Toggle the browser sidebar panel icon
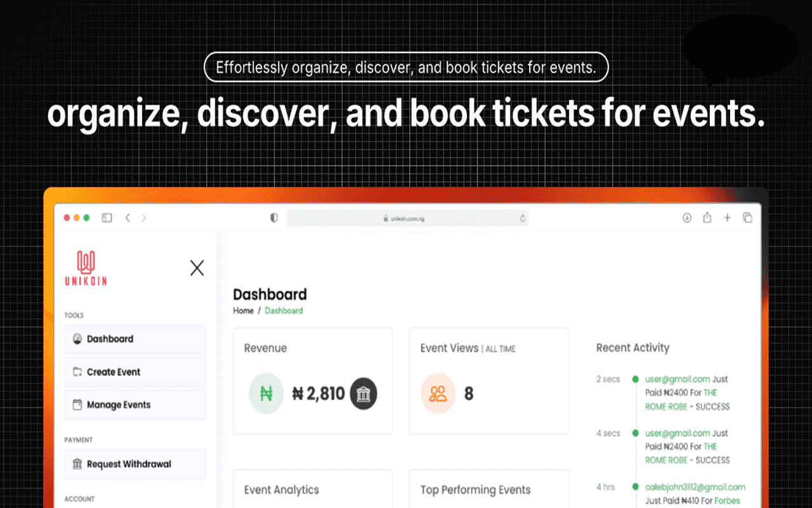Screen dimensions: 812x508 tap(107, 218)
